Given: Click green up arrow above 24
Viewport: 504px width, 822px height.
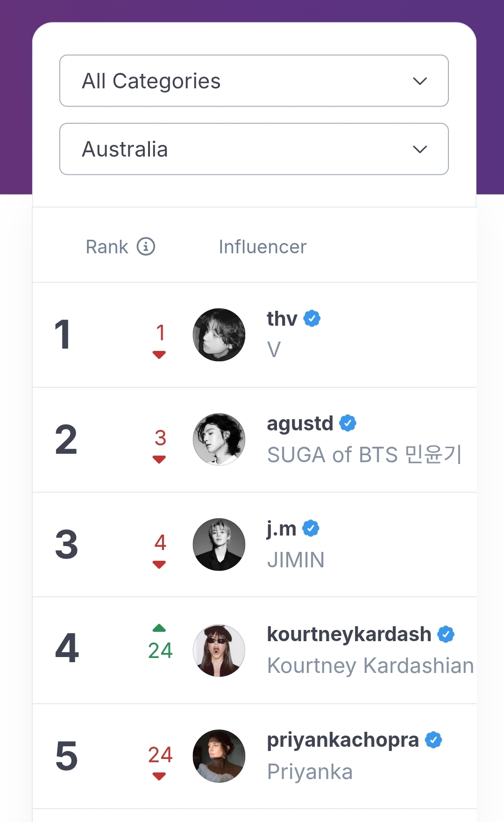Looking at the screenshot, I should (159, 628).
